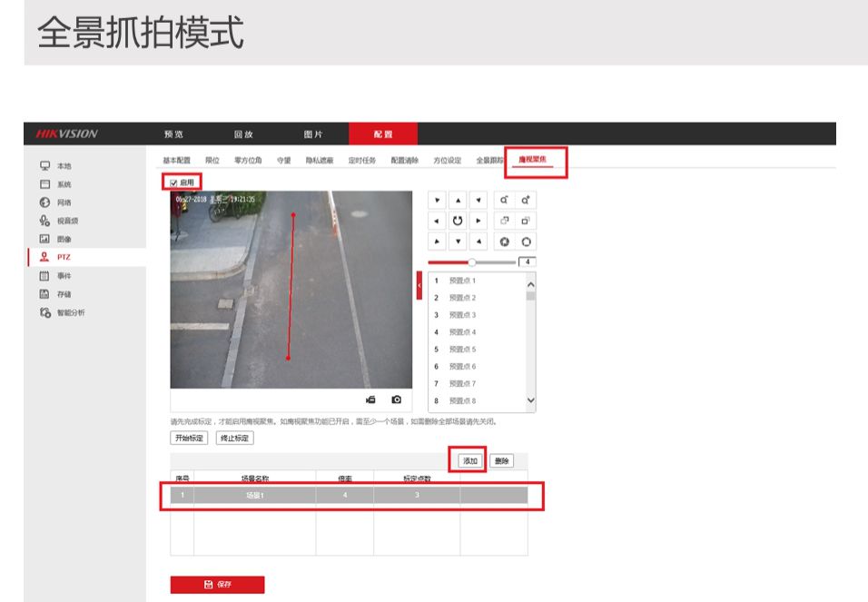
Task: Click the 添加 add scene button
Action: tap(469, 461)
